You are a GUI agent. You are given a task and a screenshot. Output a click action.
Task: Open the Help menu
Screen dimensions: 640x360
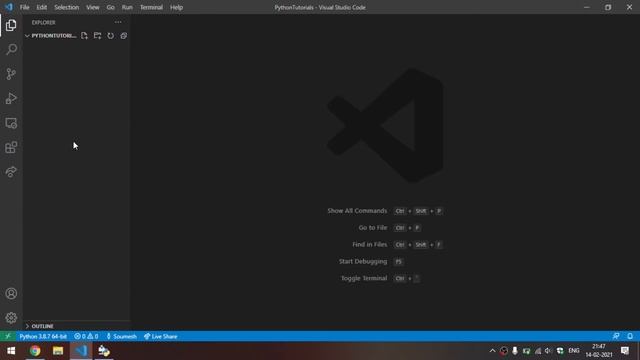point(176,7)
